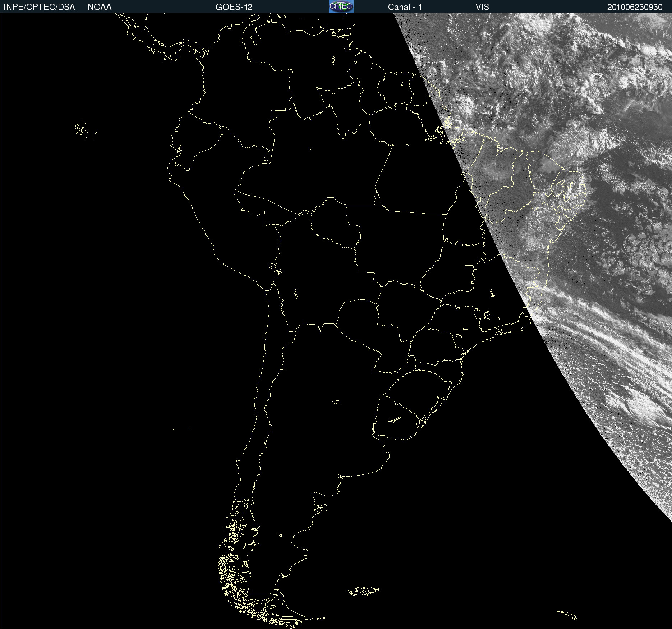Click the 201006230930 timestamp
672x629 pixels.
click(635, 7)
